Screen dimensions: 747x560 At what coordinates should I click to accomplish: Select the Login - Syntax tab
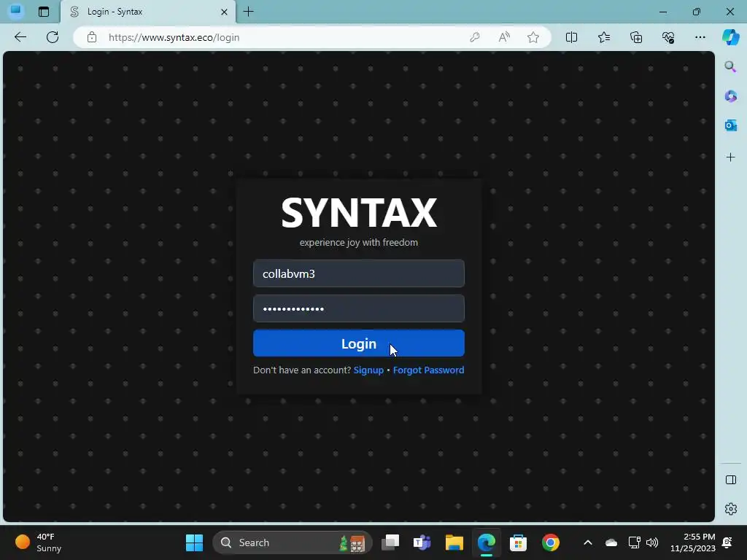(x=148, y=12)
